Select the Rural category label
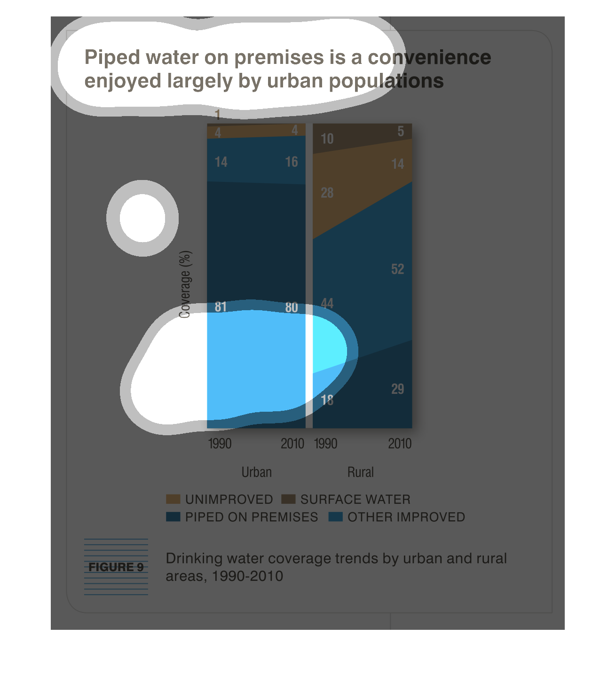This screenshot has width=616, height=674. (360, 472)
